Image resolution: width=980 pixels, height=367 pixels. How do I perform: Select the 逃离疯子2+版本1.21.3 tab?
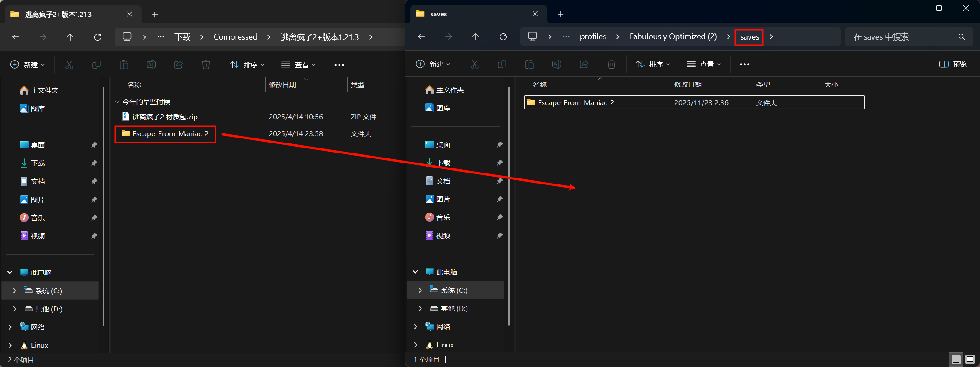[58, 15]
